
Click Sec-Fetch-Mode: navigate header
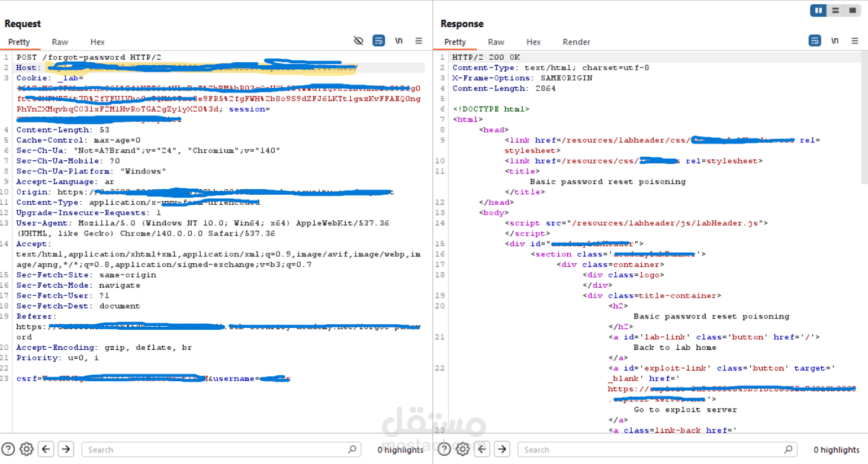(x=78, y=285)
